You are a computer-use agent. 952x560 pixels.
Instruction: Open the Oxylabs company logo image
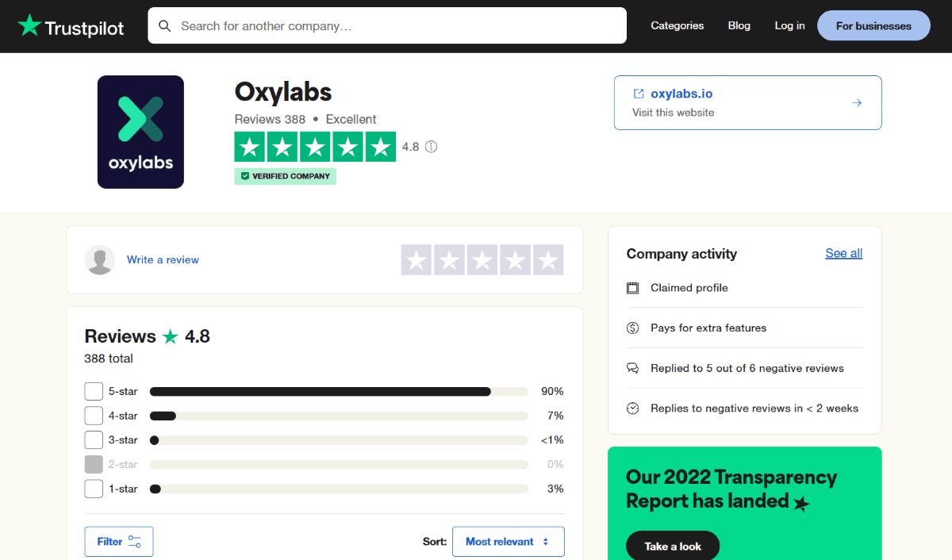pyautogui.click(x=140, y=132)
